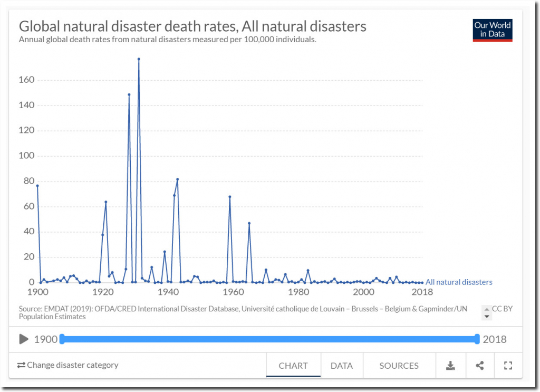The image size is (540, 392).
Task: Click the Our World in Data logo
Action: pos(493,30)
